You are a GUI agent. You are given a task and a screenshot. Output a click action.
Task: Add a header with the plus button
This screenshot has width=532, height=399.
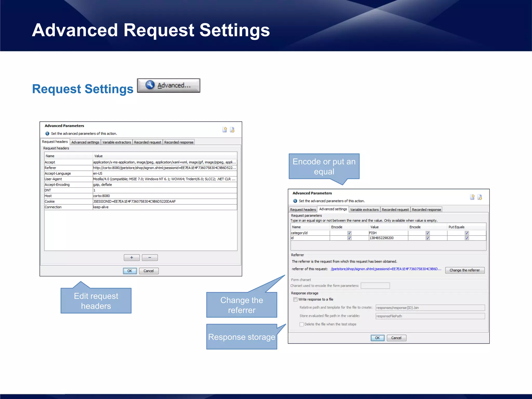click(x=132, y=257)
